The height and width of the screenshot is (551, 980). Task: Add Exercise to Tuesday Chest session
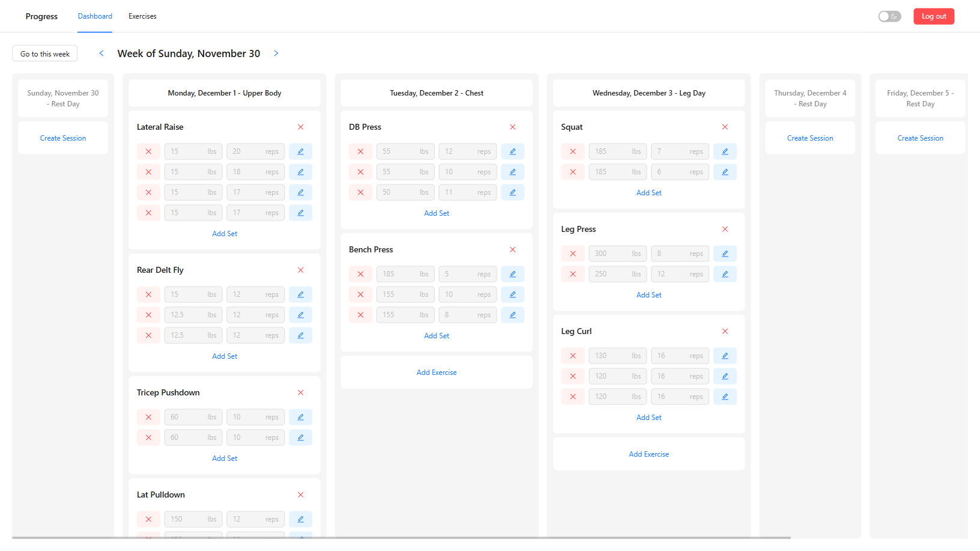point(437,373)
